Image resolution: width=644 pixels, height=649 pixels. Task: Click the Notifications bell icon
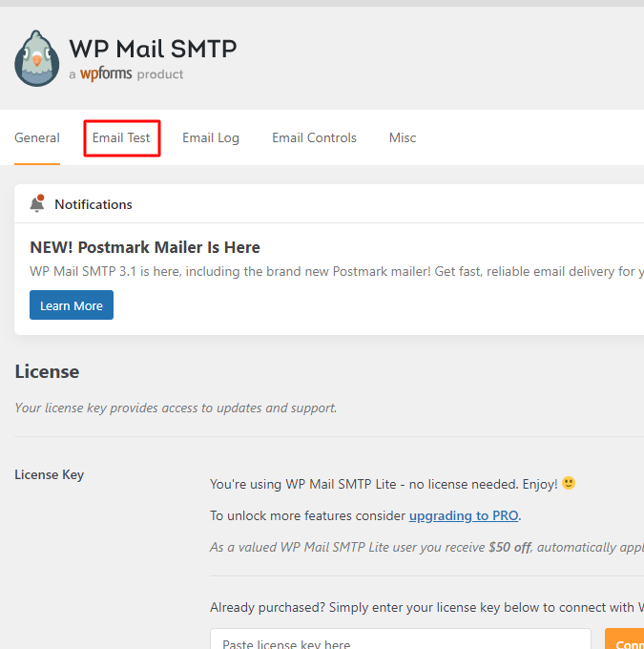37,203
